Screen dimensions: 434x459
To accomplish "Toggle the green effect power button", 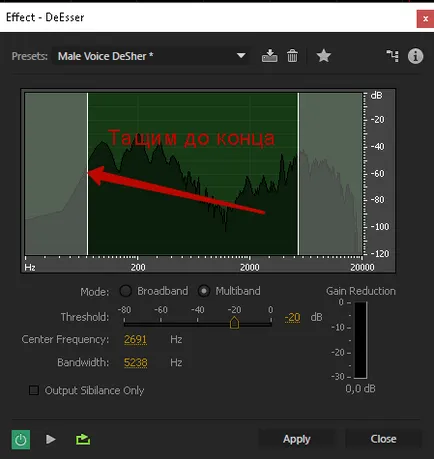I will 21,439.
